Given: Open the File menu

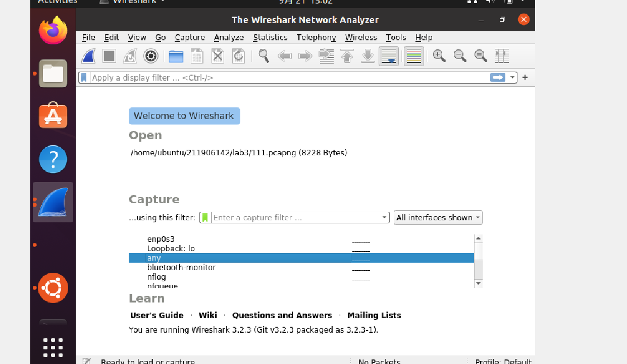Looking at the screenshot, I should pyautogui.click(x=88, y=37).
